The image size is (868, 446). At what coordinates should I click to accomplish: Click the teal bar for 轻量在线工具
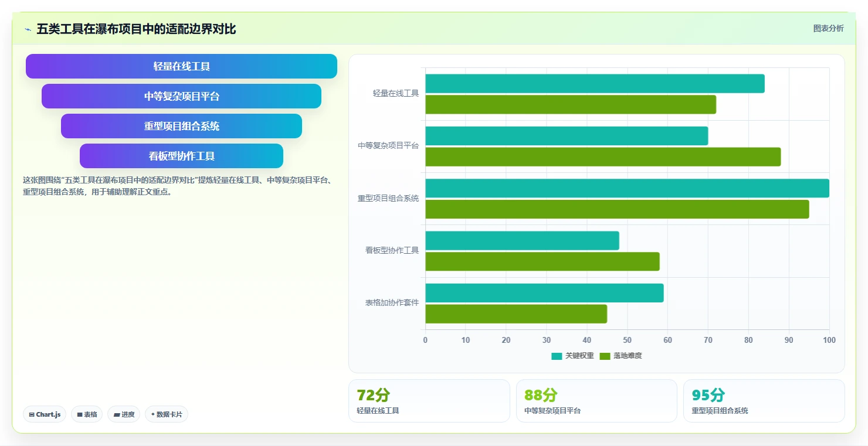pyautogui.click(x=595, y=83)
